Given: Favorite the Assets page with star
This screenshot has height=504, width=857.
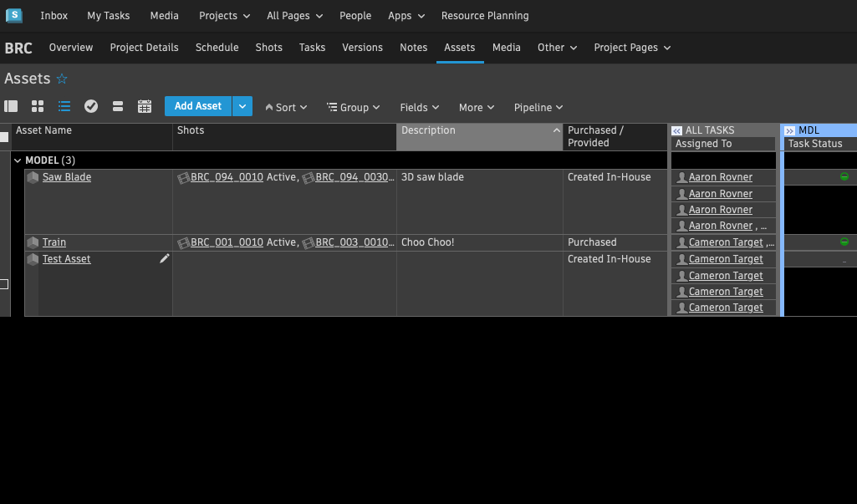Looking at the screenshot, I should point(62,79).
